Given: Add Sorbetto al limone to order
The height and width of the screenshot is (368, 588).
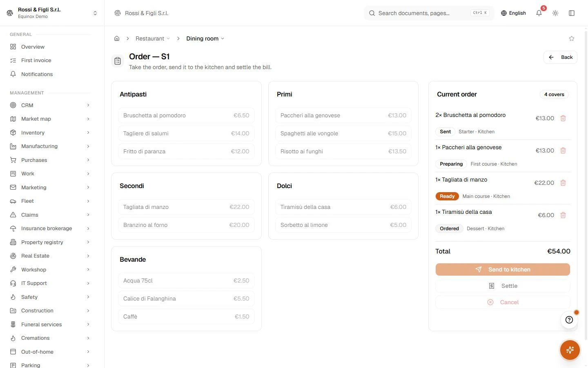Looking at the screenshot, I should click(343, 225).
